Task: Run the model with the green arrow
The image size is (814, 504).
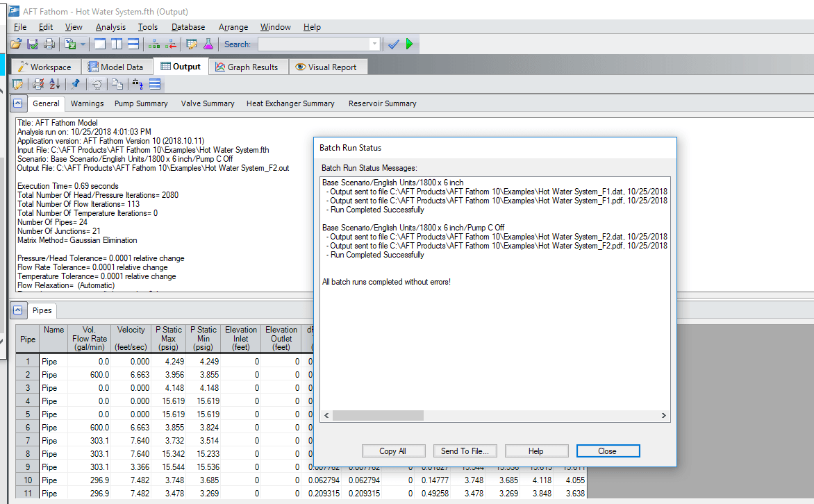Action: pos(410,44)
